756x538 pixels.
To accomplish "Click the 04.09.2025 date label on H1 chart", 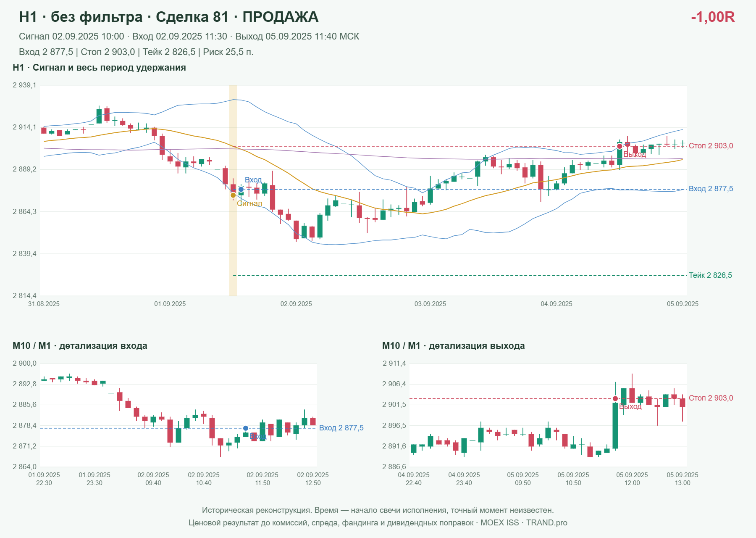I will coord(556,304).
